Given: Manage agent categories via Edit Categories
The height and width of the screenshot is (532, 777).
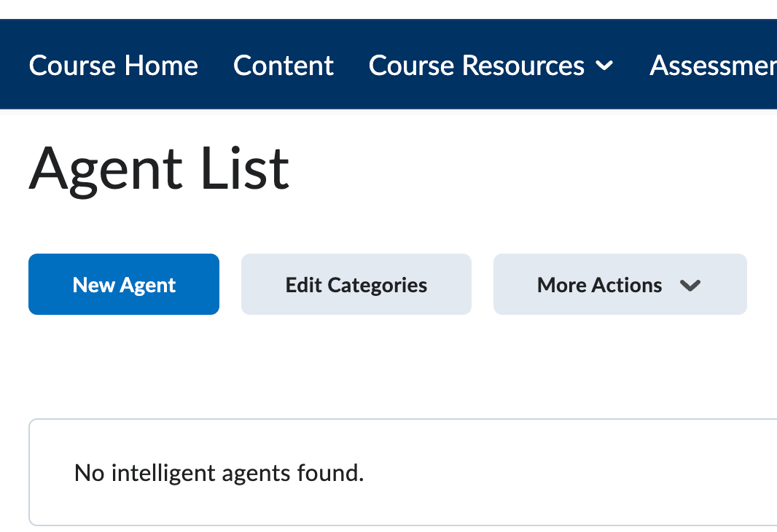Looking at the screenshot, I should [x=356, y=284].
